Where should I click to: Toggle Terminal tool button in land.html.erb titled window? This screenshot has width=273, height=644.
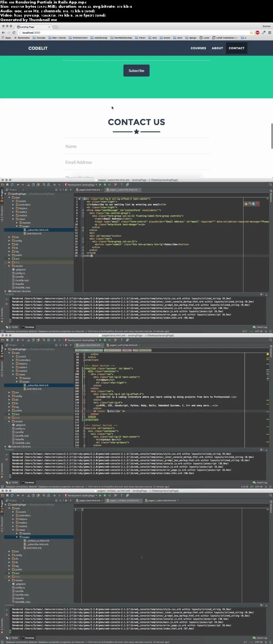(28, 482)
